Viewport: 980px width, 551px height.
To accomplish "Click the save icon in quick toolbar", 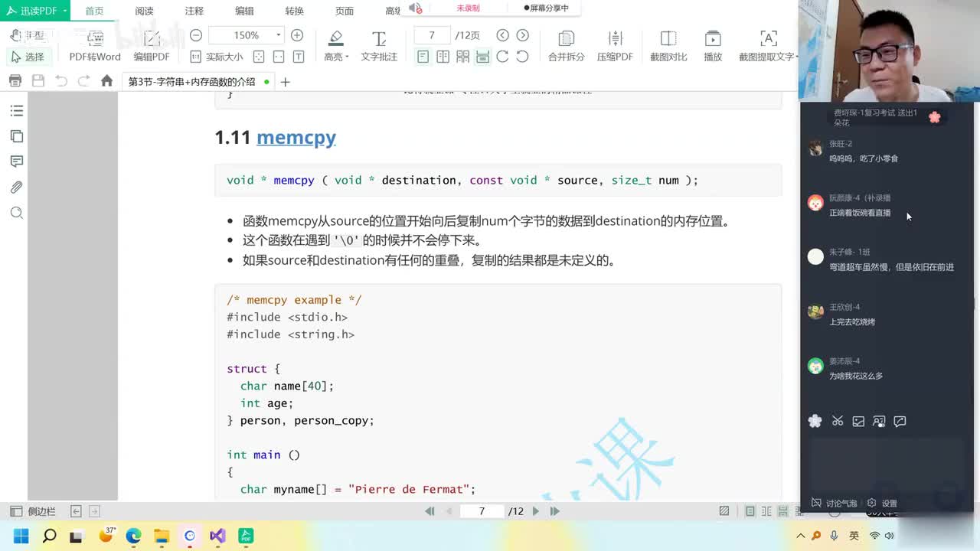I will (x=38, y=81).
